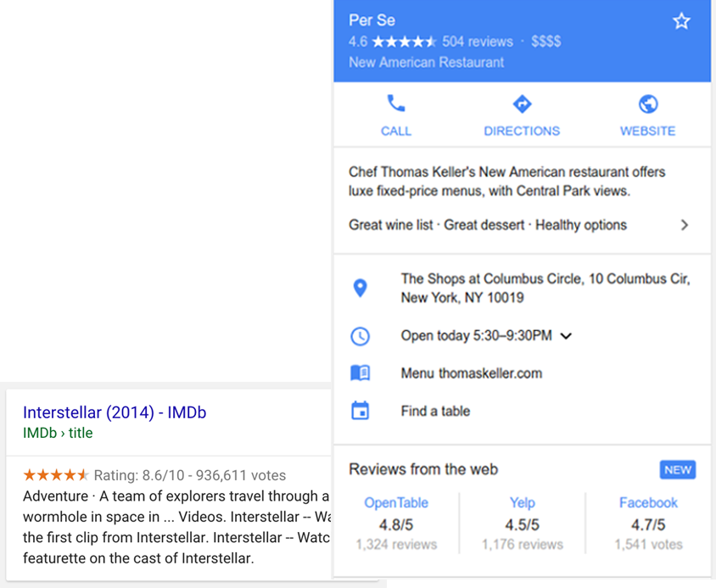Open the Menu thomaskeller.com link
Image resolution: width=716 pixels, height=588 pixels.
(471, 373)
